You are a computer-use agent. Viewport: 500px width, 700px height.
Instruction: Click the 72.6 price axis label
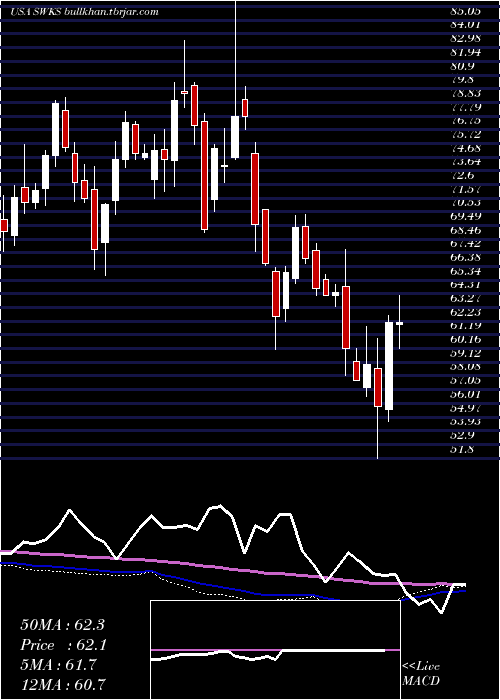(462, 176)
